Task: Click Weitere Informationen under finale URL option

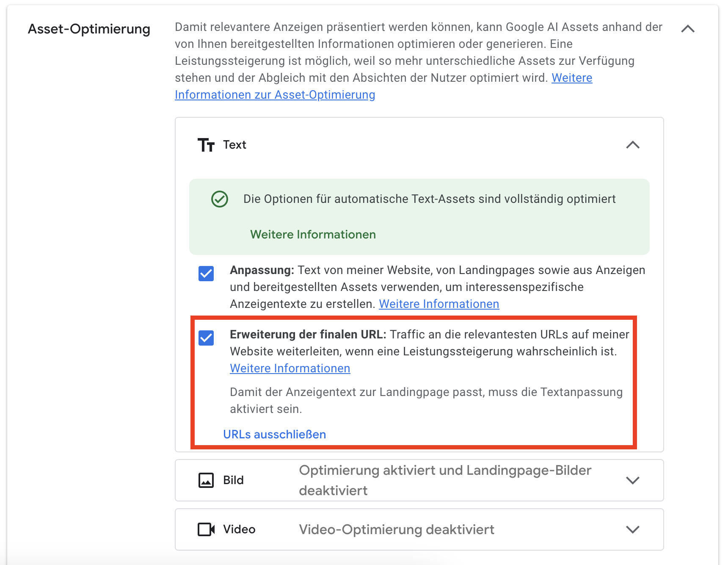Action: [x=290, y=368]
